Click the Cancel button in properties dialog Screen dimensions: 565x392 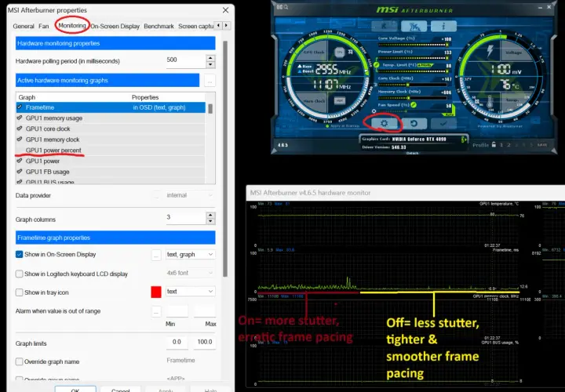(x=120, y=390)
